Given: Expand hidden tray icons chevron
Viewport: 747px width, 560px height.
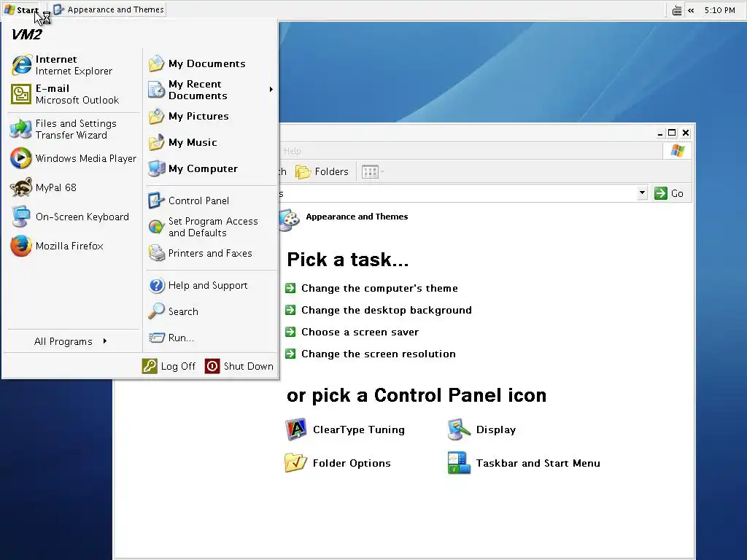Looking at the screenshot, I should (x=691, y=10).
